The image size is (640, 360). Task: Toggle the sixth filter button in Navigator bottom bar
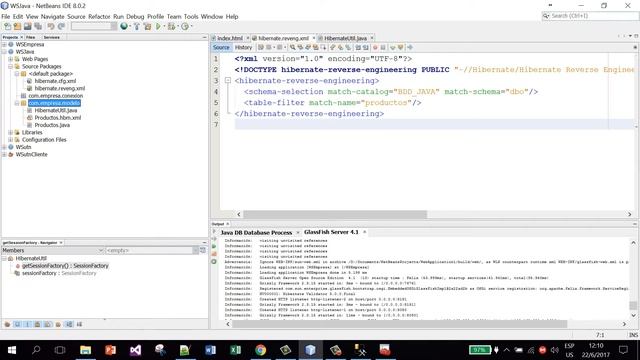(x=58, y=324)
